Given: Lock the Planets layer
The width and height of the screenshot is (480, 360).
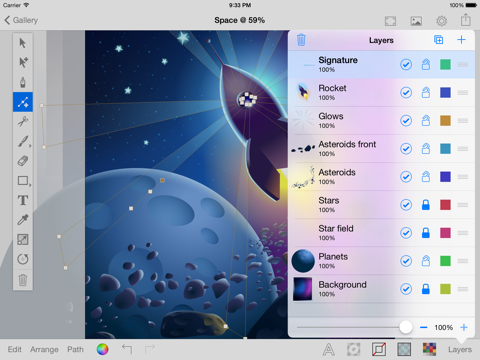Looking at the screenshot, I should click(x=426, y=261).
